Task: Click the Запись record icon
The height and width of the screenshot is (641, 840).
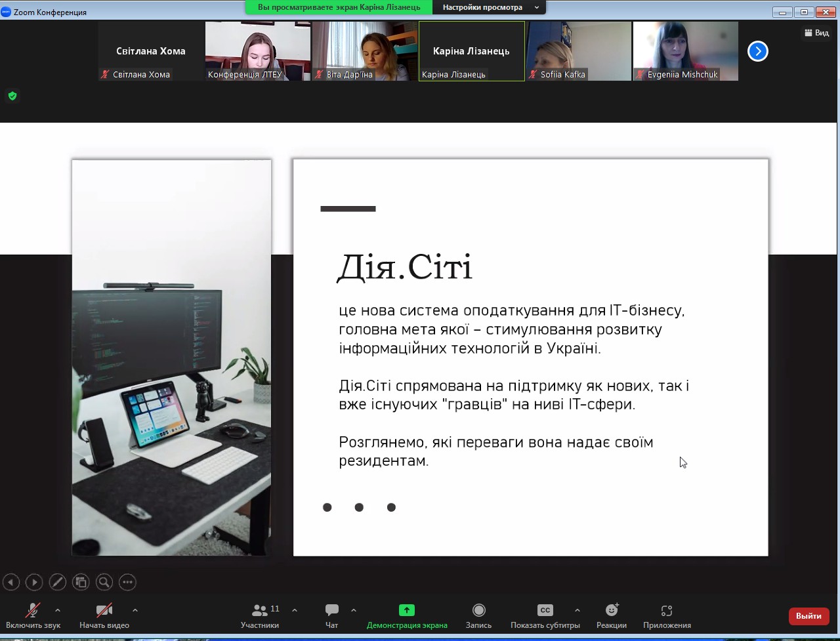Action: [x=478, y=610]
